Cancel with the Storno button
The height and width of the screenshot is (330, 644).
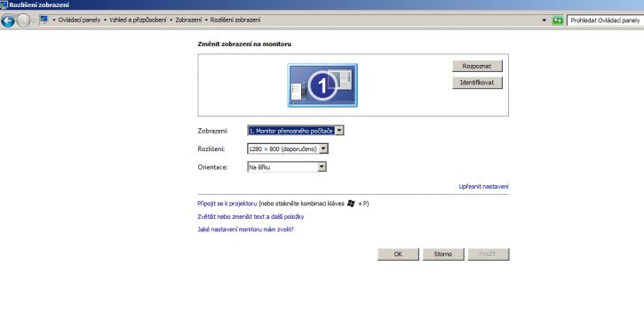[443, 254]
